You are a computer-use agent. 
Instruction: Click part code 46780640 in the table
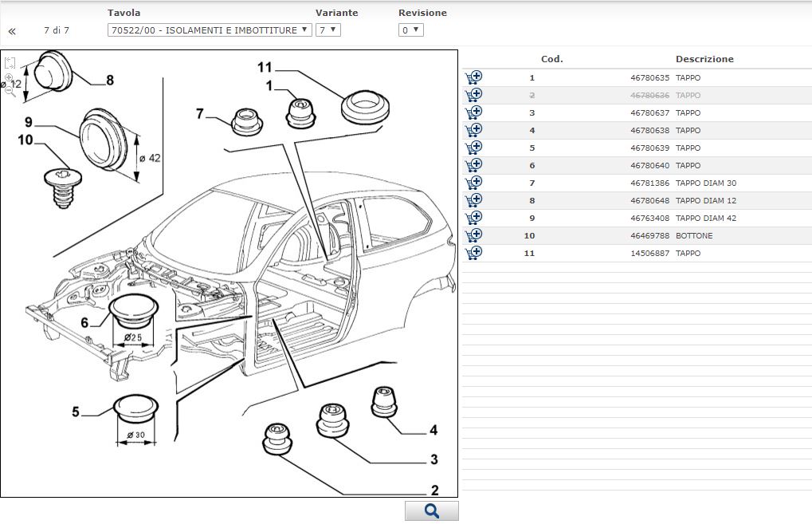649,165
